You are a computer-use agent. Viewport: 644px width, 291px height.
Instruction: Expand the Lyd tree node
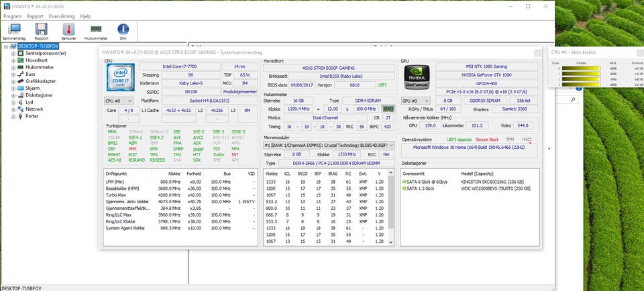click(x=13, y=102)
